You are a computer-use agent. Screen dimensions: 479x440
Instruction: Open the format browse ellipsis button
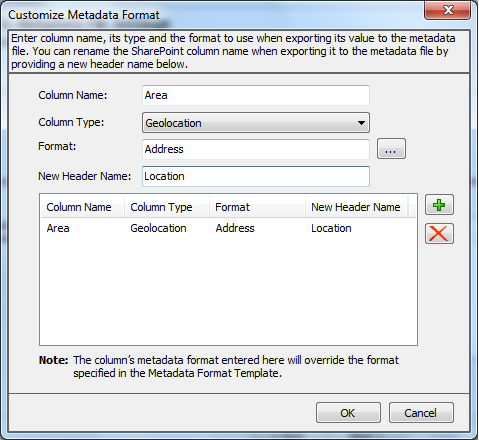(391, 149)
